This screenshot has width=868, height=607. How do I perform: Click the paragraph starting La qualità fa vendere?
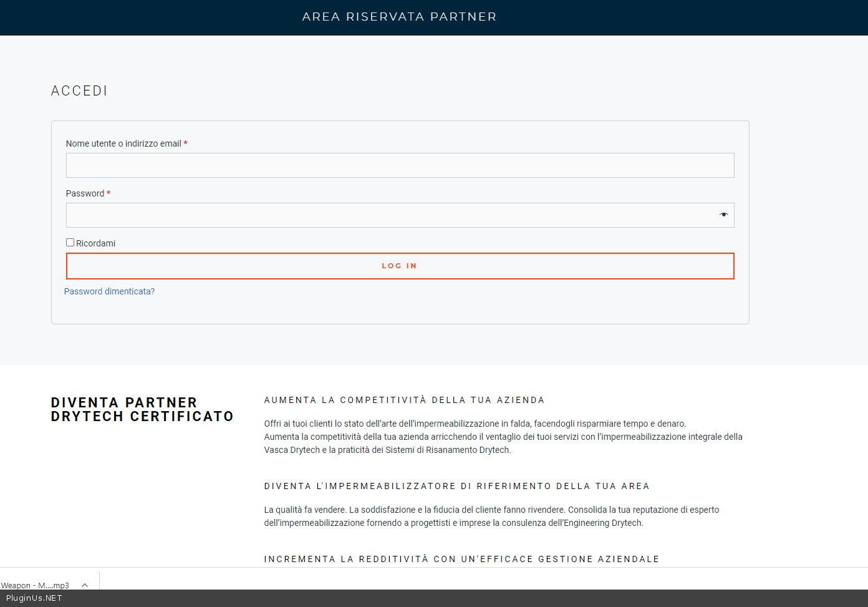491,516
